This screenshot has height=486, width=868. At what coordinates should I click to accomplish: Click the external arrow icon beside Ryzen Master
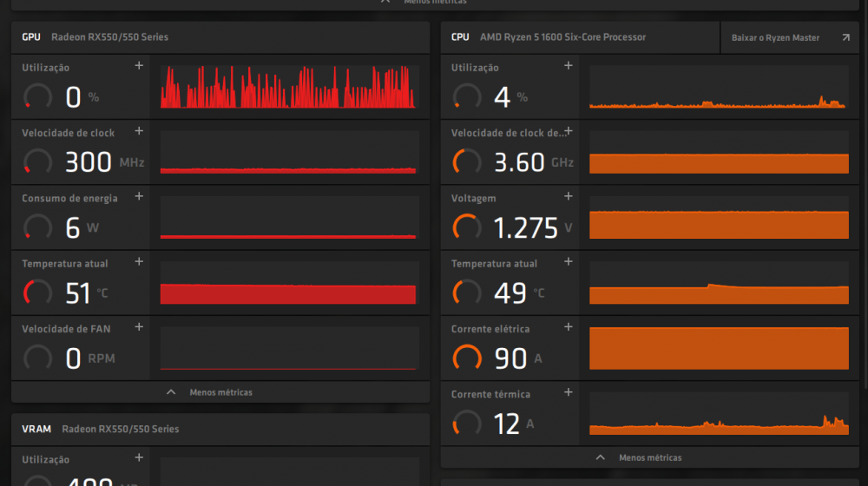coord(845,37)
